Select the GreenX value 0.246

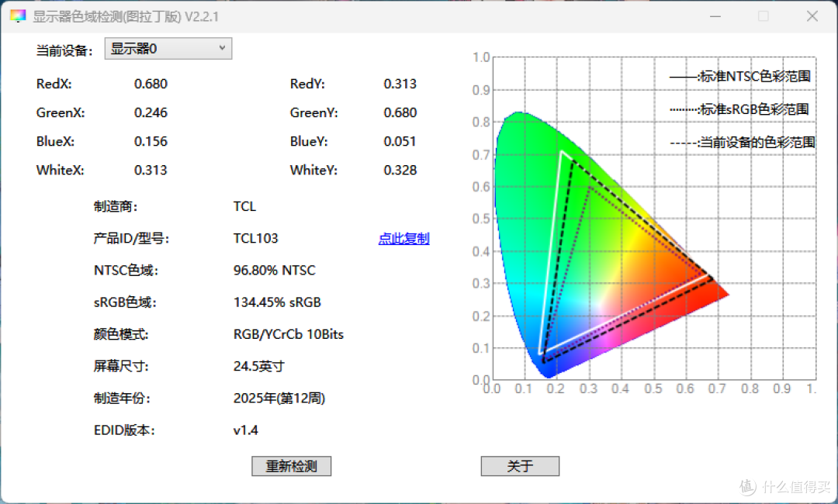tap(151, 112)
